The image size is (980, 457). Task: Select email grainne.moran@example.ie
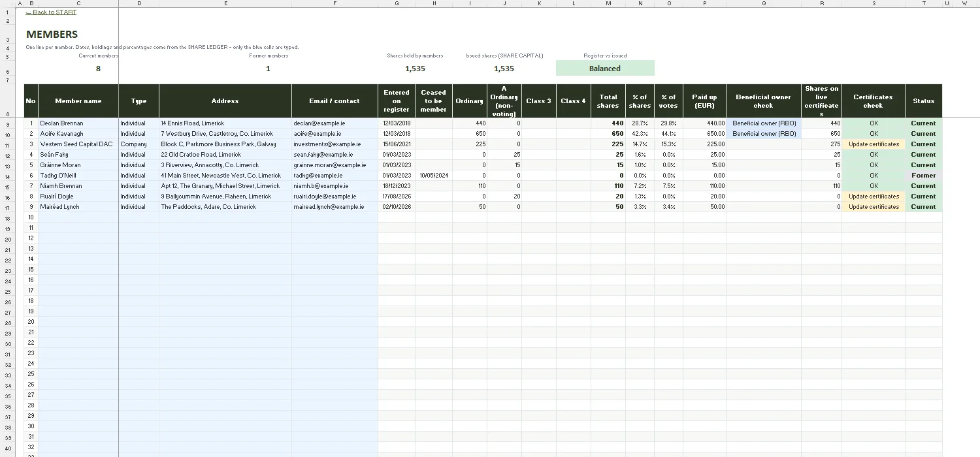[x=335, y=165]
